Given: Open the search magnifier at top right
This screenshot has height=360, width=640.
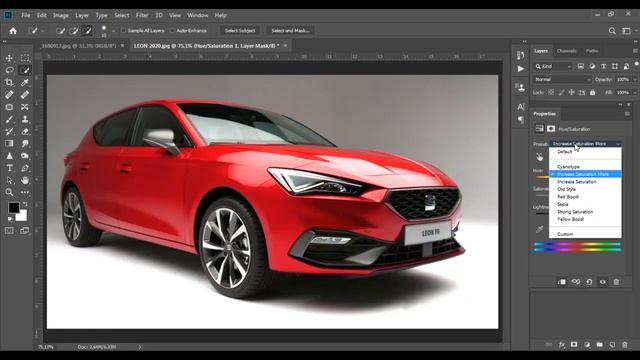Looking at the screenshot, I should click(x=612, y=31).
